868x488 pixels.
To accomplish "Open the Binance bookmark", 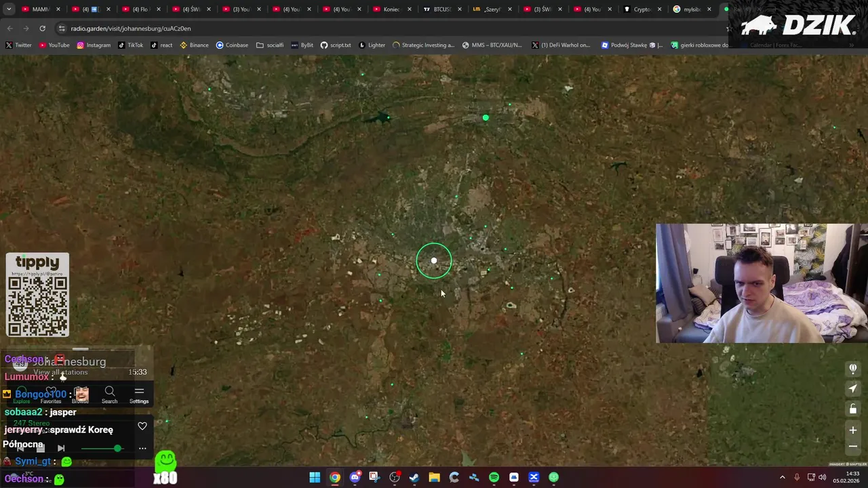I will click(194, 45).
